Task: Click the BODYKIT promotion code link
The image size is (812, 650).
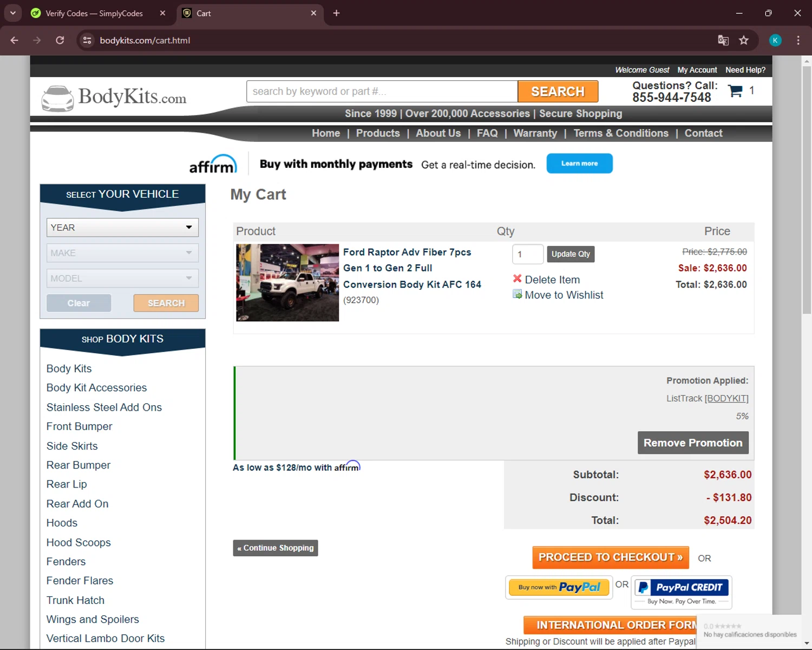Action: click(726, 398)
